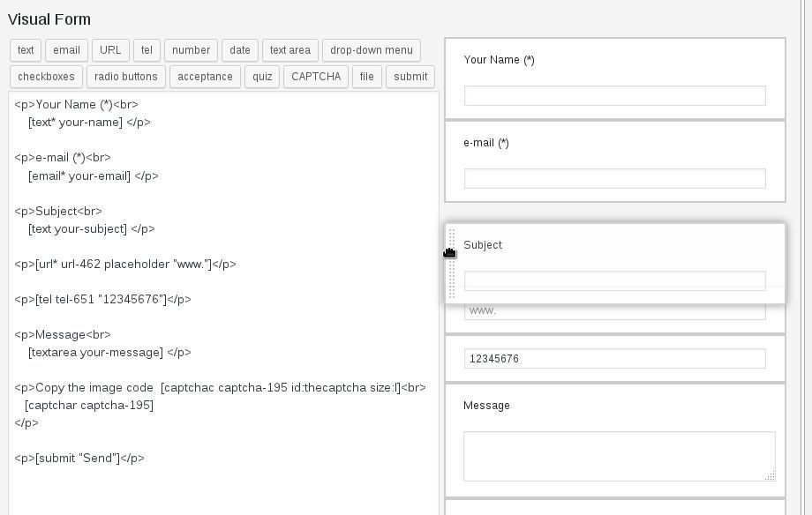The width and height of the screenshot is (812, 515).
Task: Click the "acceptance" tag button
Action: (205, 77)
